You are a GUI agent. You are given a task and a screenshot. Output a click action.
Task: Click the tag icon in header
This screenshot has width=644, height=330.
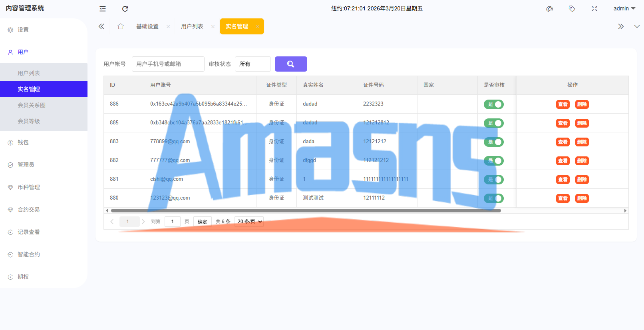572,8
